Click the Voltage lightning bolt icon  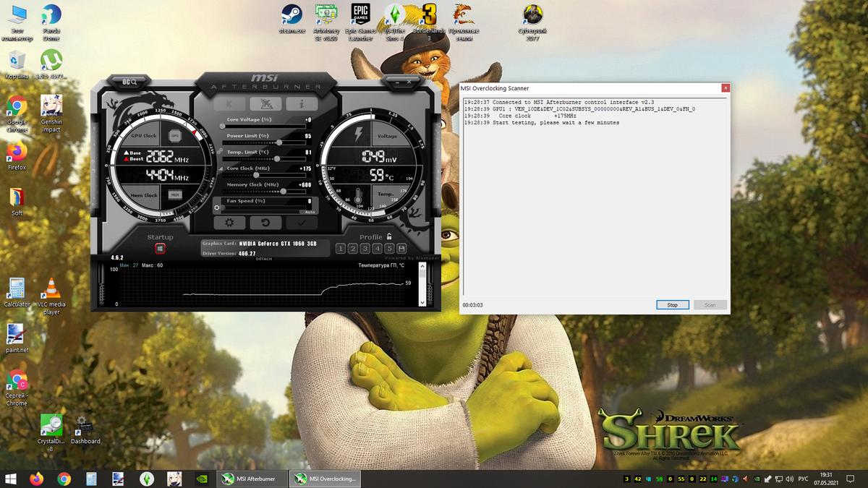pyautogui.click(x=357, y=134)
